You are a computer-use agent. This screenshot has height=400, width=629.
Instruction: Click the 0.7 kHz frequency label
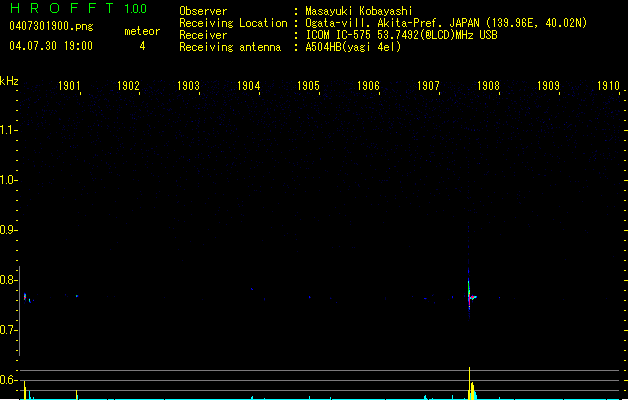(7, 330)
